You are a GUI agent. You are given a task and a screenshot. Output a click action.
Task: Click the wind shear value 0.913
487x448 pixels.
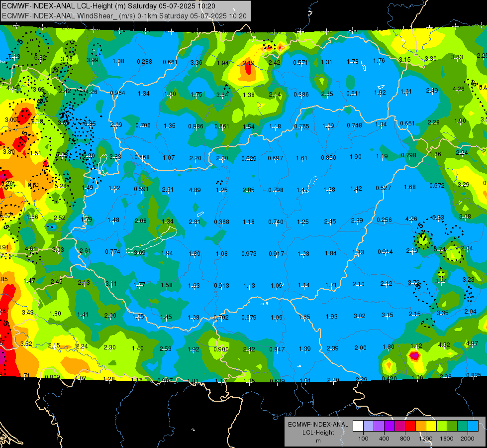221,285
